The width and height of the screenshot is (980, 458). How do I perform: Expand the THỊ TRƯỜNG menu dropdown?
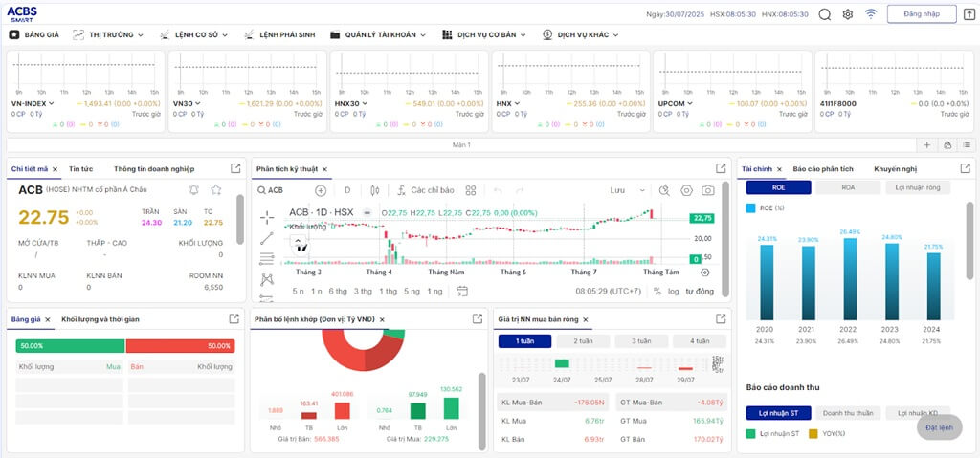click(x=116, y=34)
